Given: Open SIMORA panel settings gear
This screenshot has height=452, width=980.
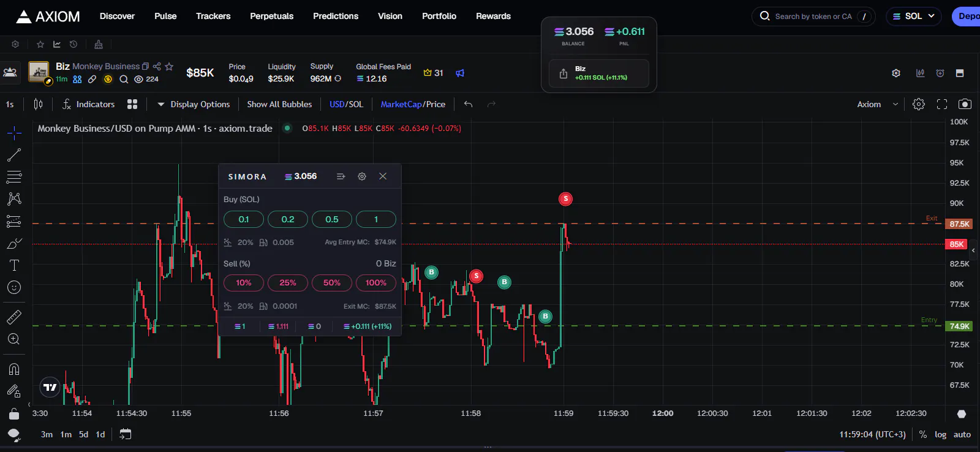Looking at the screenshot, I should [x=362, y=176].
